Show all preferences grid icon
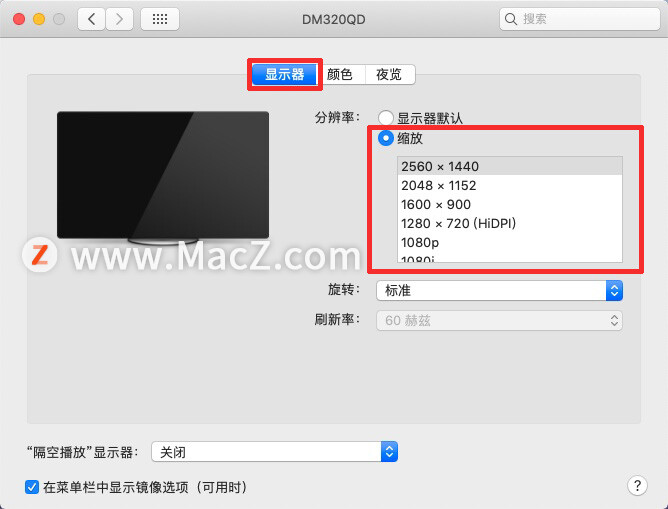Screen dimensions: 668x509 click(160, 19)
